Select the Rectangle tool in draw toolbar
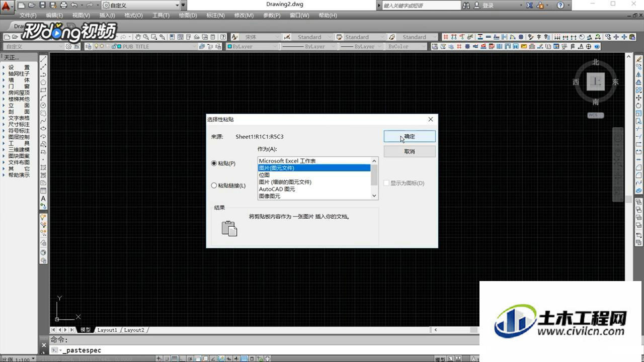The image size is (644, 362). (44, 90)
